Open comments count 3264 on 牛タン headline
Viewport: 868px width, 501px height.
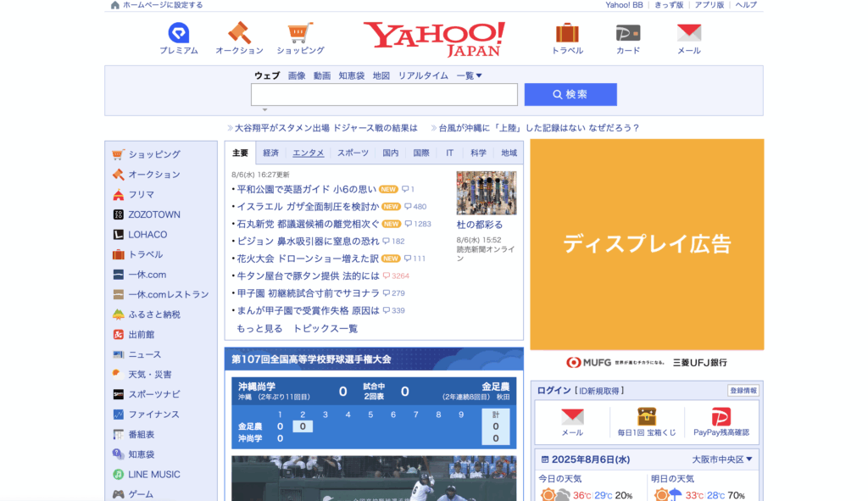pyautogui.click(x=396, y=276)
